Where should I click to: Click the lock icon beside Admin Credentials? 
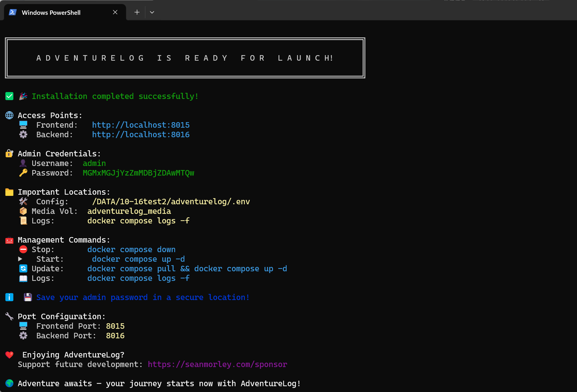click(9, 153)
